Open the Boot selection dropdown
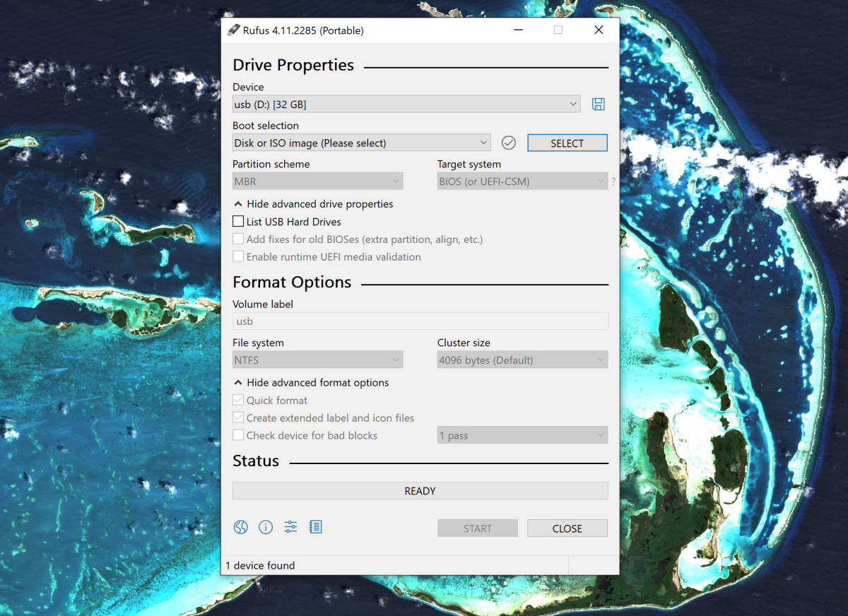Screen dimensions: 848x616 point(361,143)
